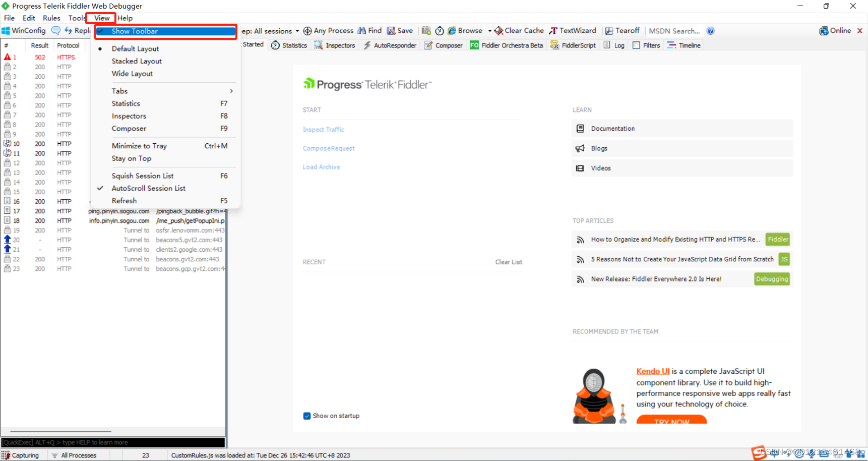The height and width of the screenshot is (461, 868).
Task: Select the Default Layout option
Action: tap(166, 48)
